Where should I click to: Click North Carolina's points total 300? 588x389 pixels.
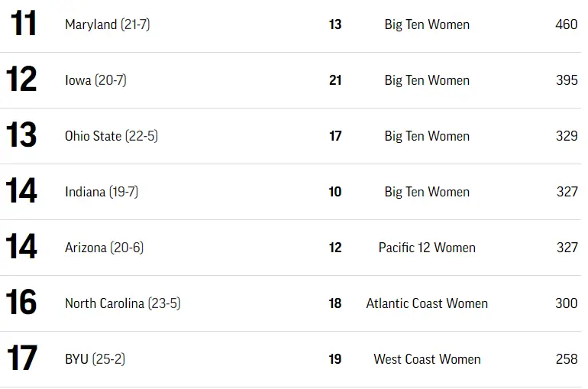566,303
